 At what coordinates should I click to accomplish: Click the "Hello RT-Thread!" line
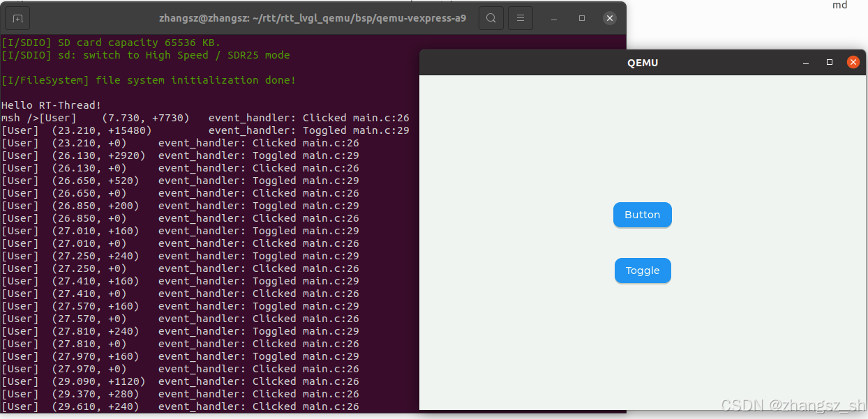[52, 105]
